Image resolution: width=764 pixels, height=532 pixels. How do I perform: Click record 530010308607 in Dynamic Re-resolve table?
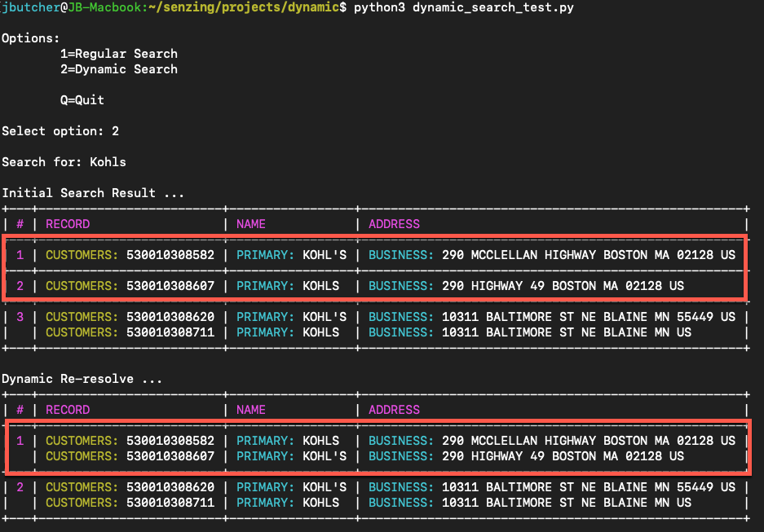(x=170, y=456)
